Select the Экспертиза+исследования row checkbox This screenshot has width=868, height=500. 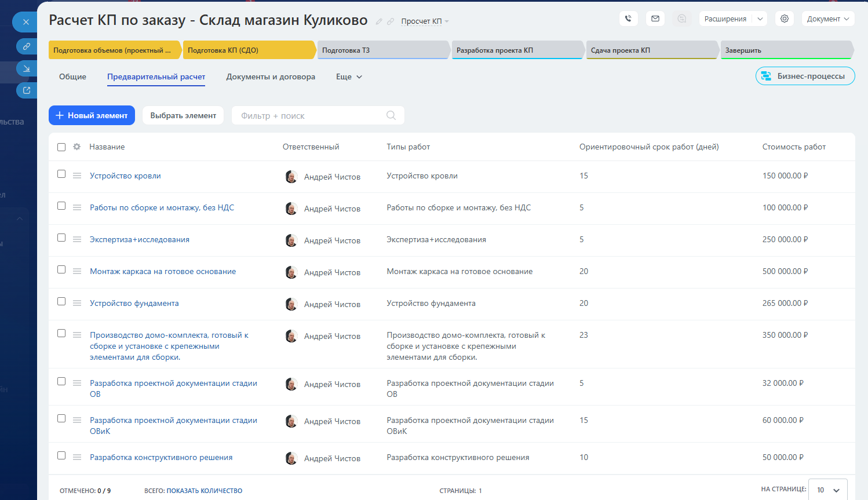pyautogui.click(x=61, y=238)
